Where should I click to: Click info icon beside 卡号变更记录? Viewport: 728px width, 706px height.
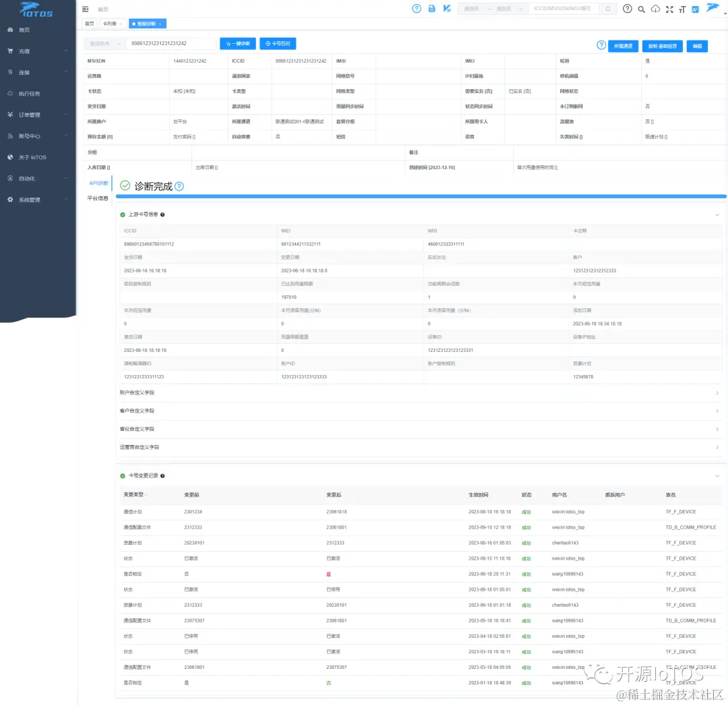[162, 476]
